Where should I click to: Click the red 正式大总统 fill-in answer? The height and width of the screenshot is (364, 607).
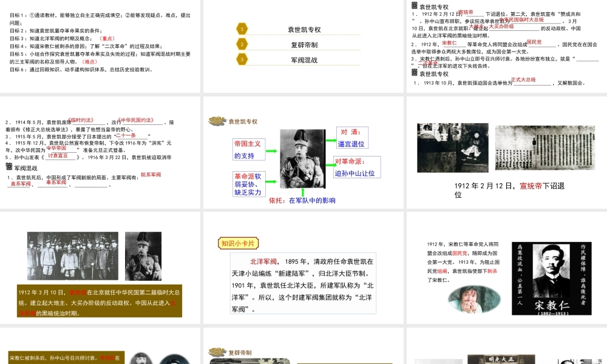(523, 79)
